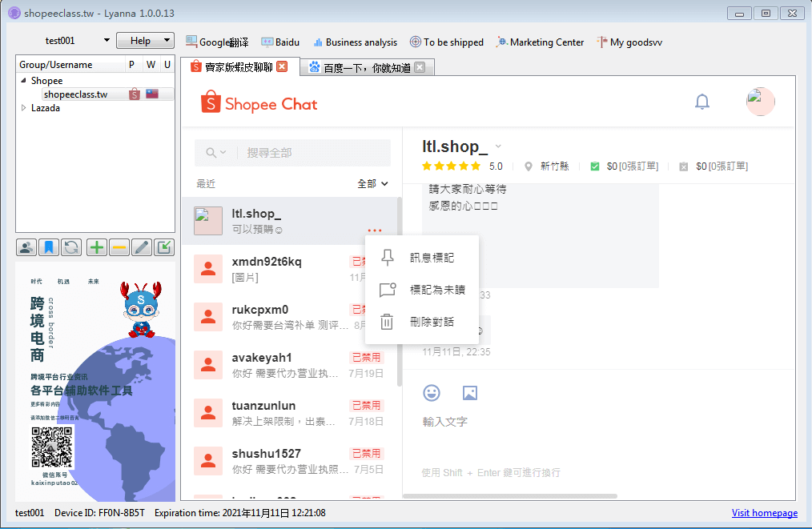This screenshot has height=529, width=812.
Task: Click the yellow minus remove icon
Action: pyautogui.click(x=119, y=247)
